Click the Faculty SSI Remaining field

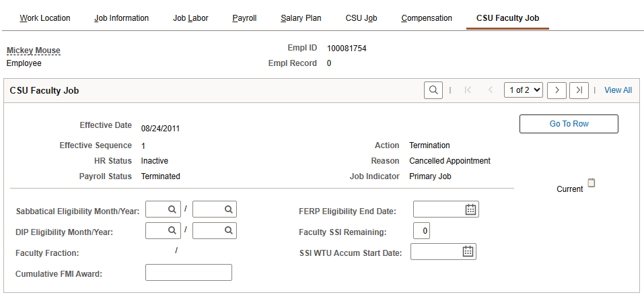point(421,231)
